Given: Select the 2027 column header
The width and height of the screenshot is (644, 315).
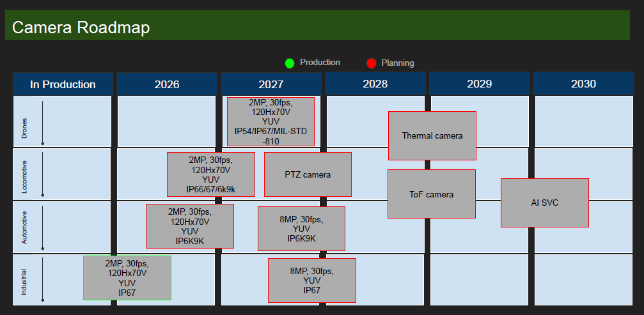Looking at the screenshot, I should click(271, 84).
